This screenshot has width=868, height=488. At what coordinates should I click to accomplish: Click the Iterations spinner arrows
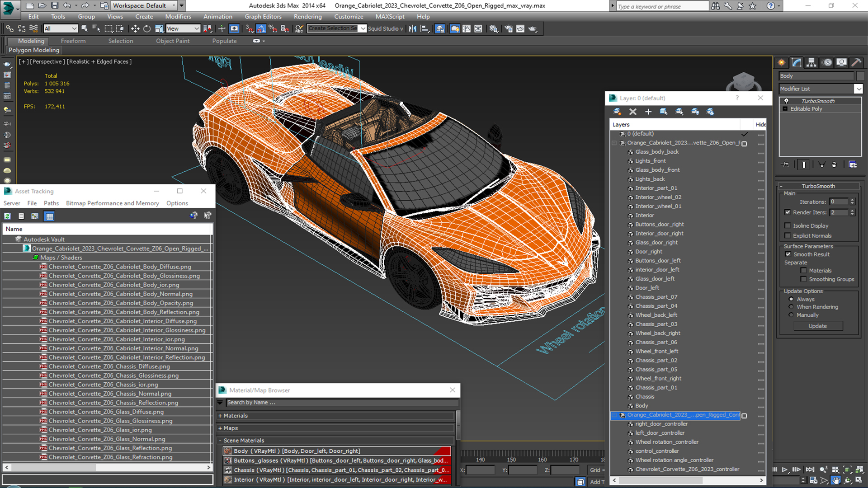852,202
